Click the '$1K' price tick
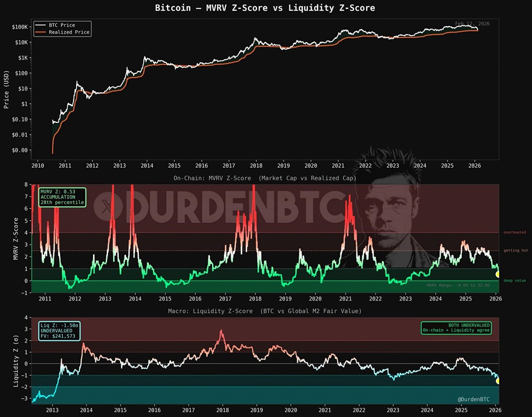 (x=22, y=57)
